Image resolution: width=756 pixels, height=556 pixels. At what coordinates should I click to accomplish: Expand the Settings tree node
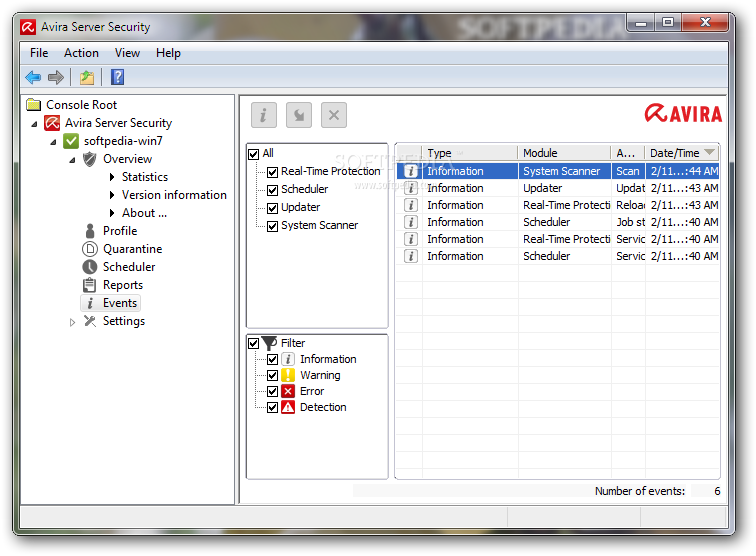coord(72,322)
